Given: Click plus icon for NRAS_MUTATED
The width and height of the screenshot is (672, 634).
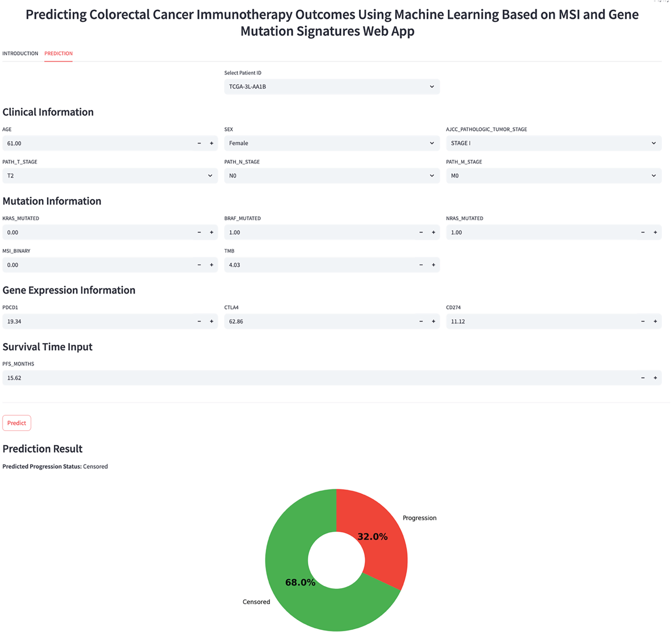Looking at the screenshot, I should 655,232.
